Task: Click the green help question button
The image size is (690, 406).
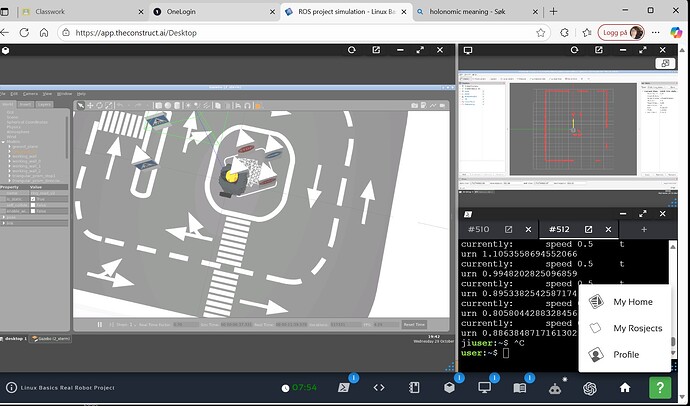Action: [x=660, y=388]
